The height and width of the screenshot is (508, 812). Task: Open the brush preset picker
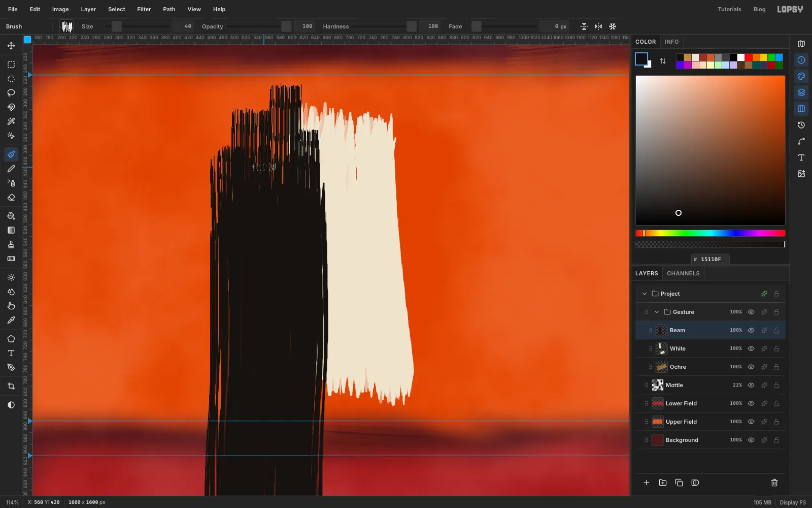click(x=66, y=26)
